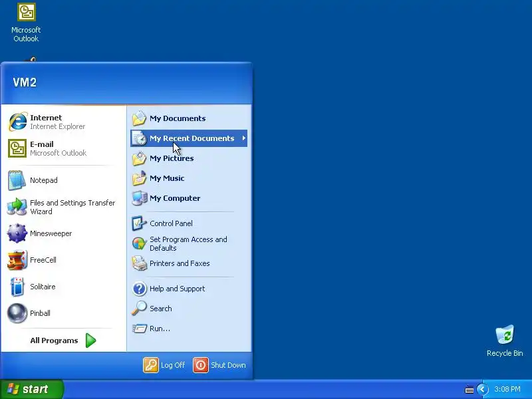Open Files and Settings Transfer Wizard icon
Viewport: 532px width, 399px height.
click(x=17, y=207)
